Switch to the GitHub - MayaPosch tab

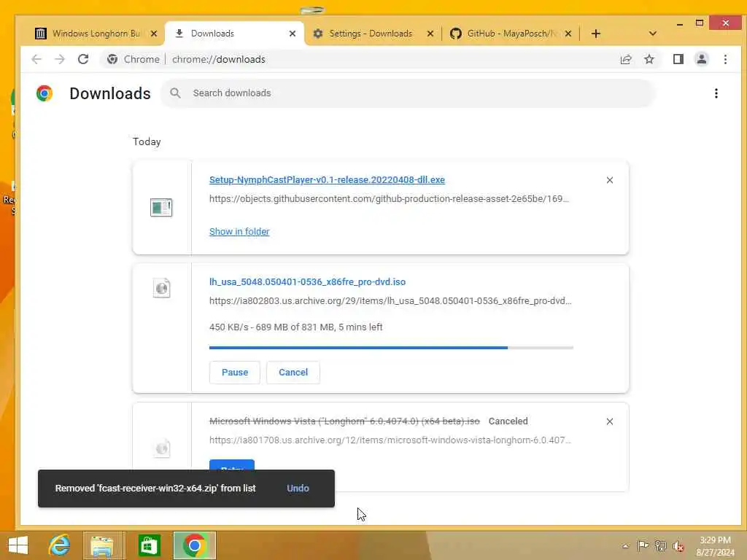tap(510, 34)
